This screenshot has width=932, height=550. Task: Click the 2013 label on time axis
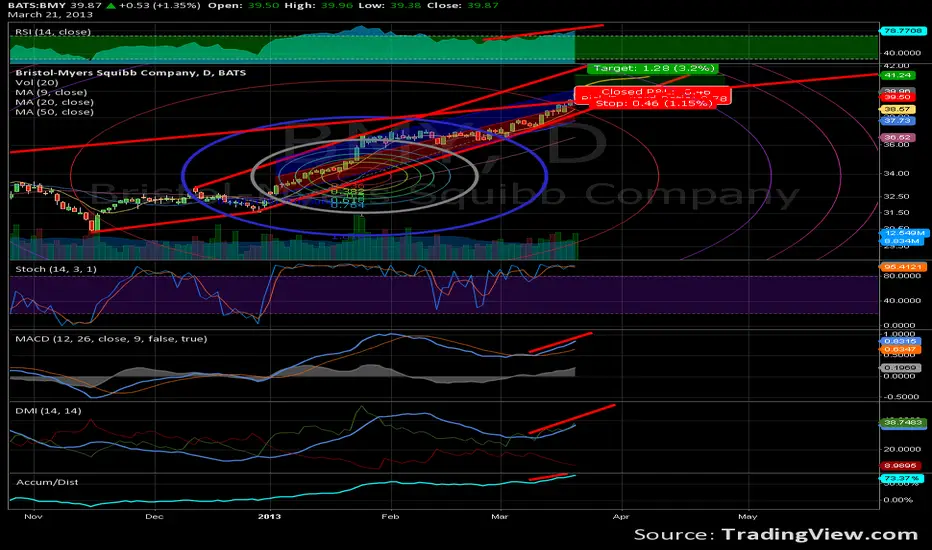269,517
